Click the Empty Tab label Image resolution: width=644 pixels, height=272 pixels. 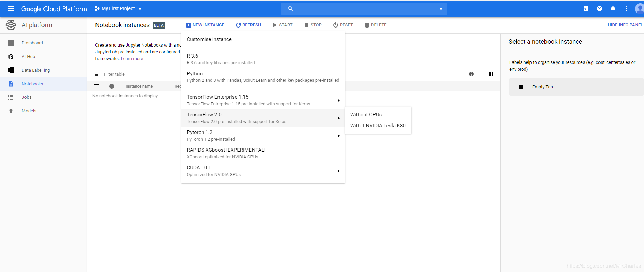pyautogui.click(x=542, y=87)
